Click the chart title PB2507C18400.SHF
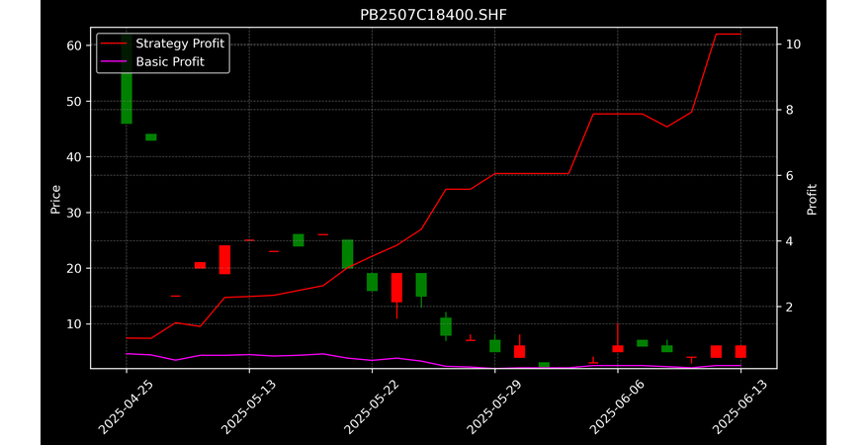This screenshot has height=445, width=868. [433, 15]
